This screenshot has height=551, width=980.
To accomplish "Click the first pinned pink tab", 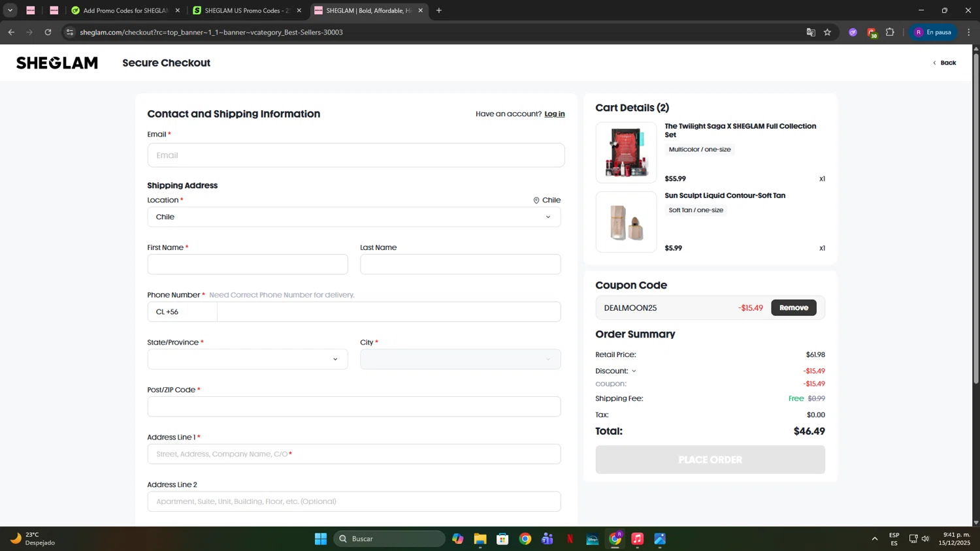I will point(31,10).
